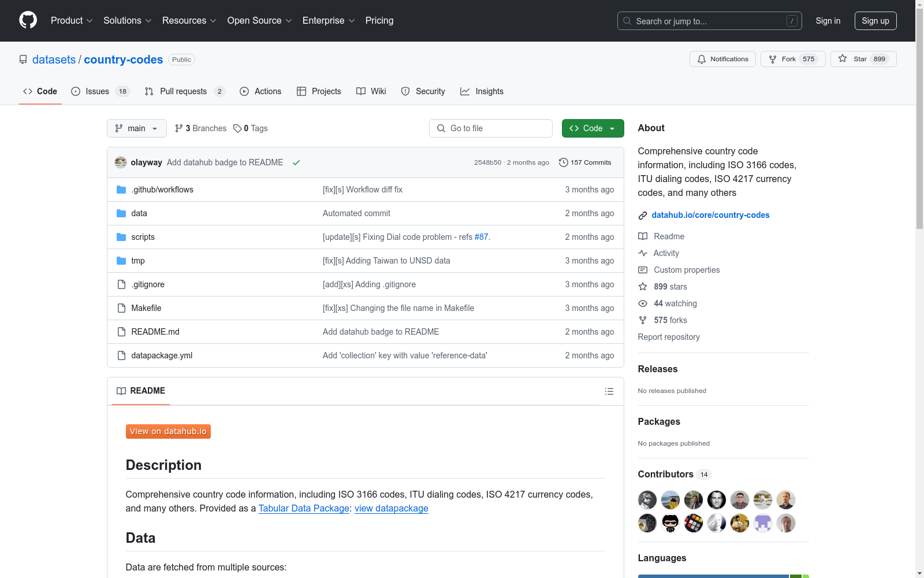The width and height of the screenshot is (924, 578).
Task: Star the country-codes repository
Action: 863,59
